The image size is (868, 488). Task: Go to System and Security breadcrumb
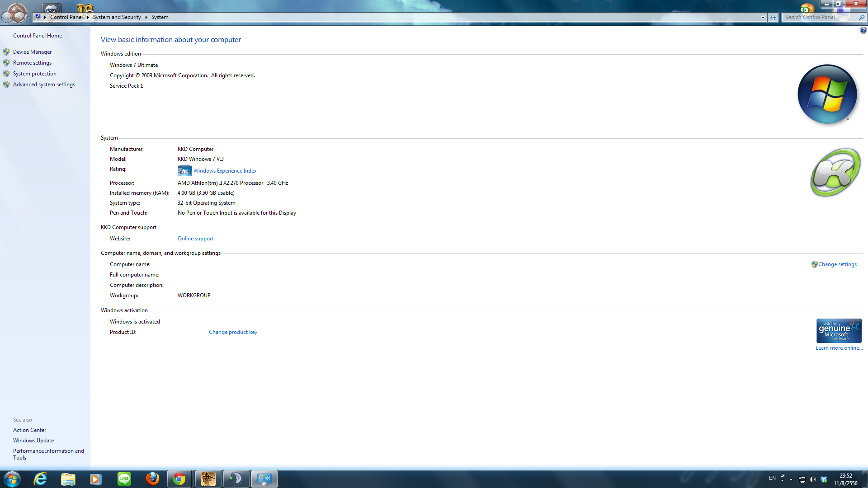(x=117, y=17)
